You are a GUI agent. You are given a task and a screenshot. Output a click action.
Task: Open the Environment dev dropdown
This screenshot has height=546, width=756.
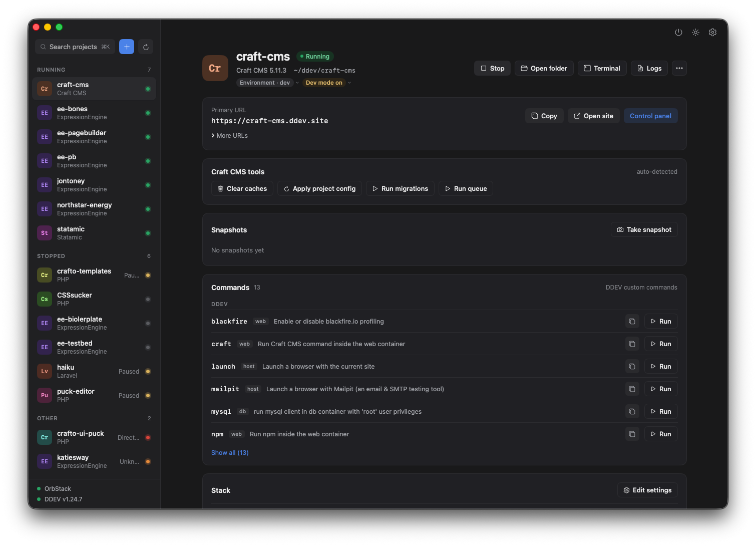pos(268,83)
